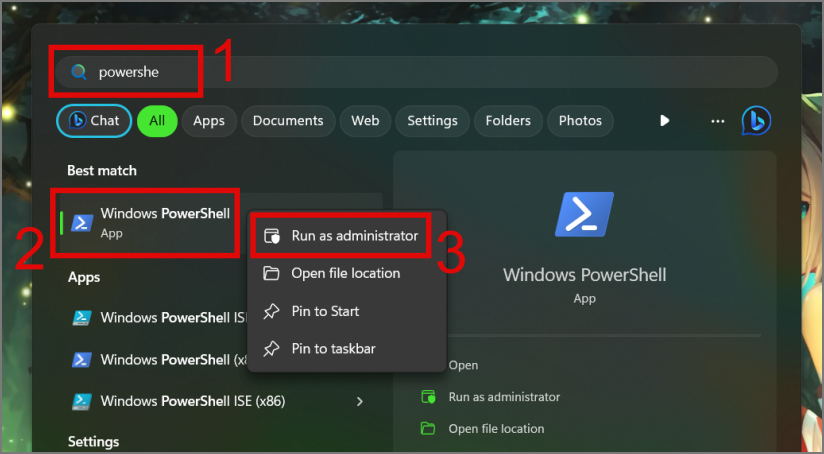Click the Windows PowerShell ISE (x86) icon
This screenshot has width=824, height=454.
[x=82, y=401]
